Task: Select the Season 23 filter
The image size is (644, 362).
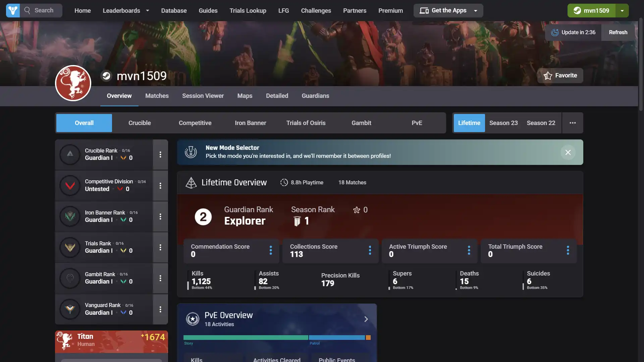Action: (503, 123)
